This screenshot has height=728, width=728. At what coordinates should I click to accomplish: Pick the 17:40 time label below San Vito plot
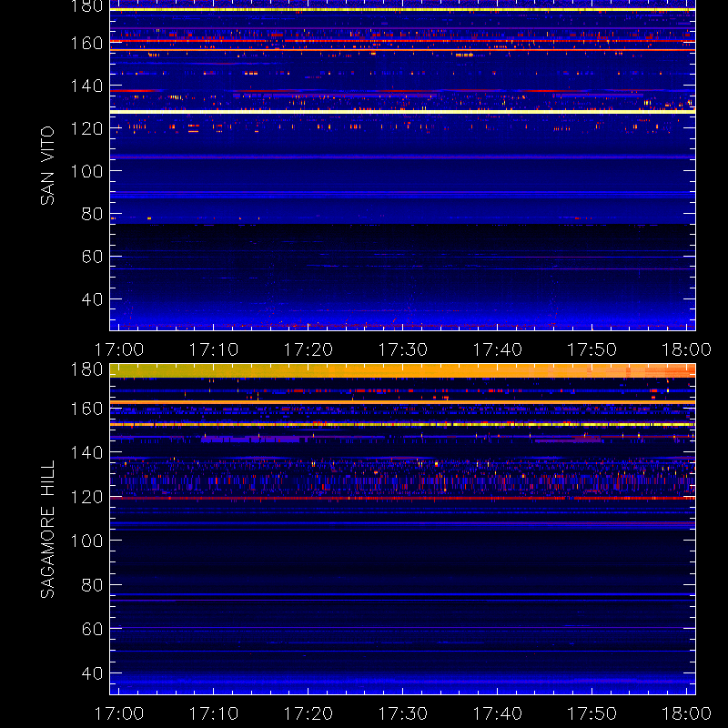(x=497, y=349)
